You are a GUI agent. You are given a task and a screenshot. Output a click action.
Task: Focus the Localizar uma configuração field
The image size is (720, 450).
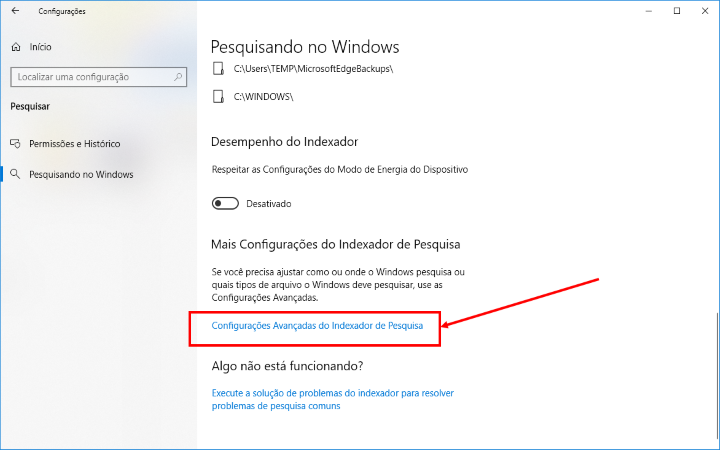pos(98,77)
